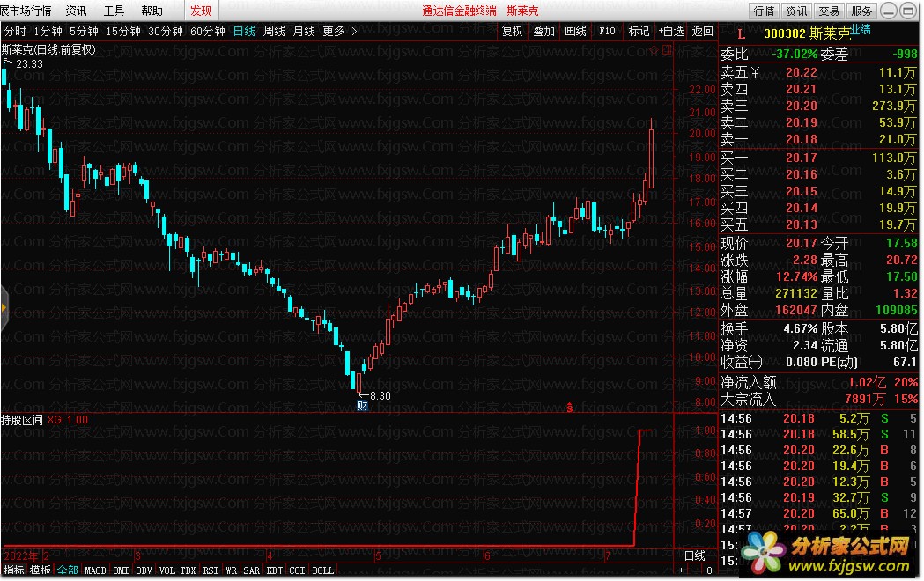The image size is (924, 581).
Task: Activate the 画线 drawing tool button
Action: [576, 31]
